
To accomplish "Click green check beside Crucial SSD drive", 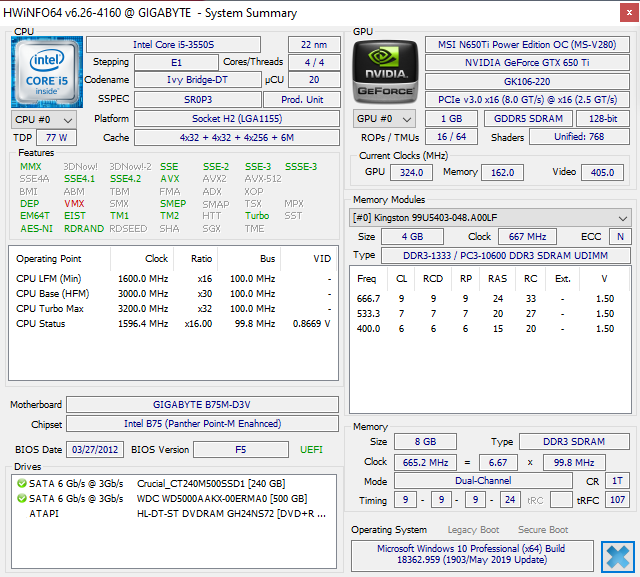I will [x=22, y=484].
